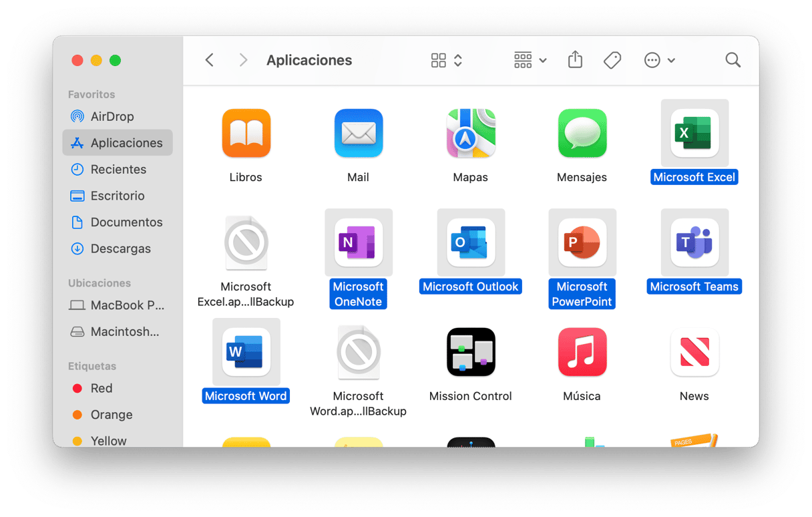Image resolution: width=812 pixels, height=517 pixels.
Task: Click the "Microsoft Outlook" name label
Action: pyautogui.click(x=471, y=287)
